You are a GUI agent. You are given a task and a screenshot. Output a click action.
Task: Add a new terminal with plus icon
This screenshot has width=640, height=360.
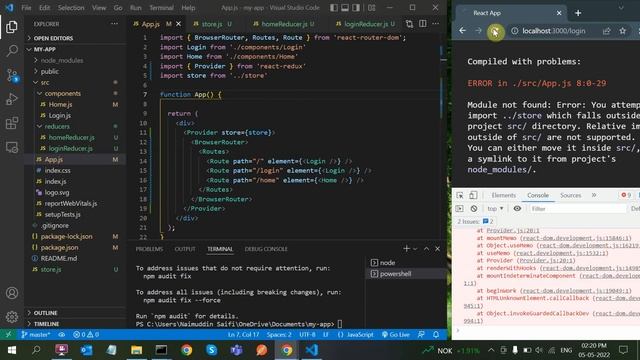click(x=406, y=249)
